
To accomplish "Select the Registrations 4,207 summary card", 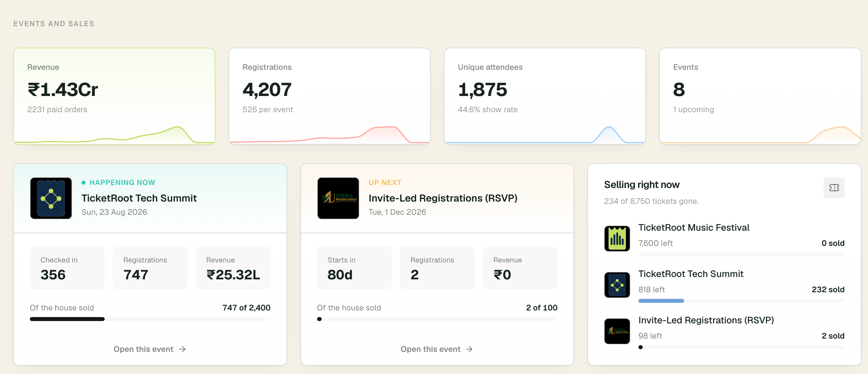I will point(330,96).
